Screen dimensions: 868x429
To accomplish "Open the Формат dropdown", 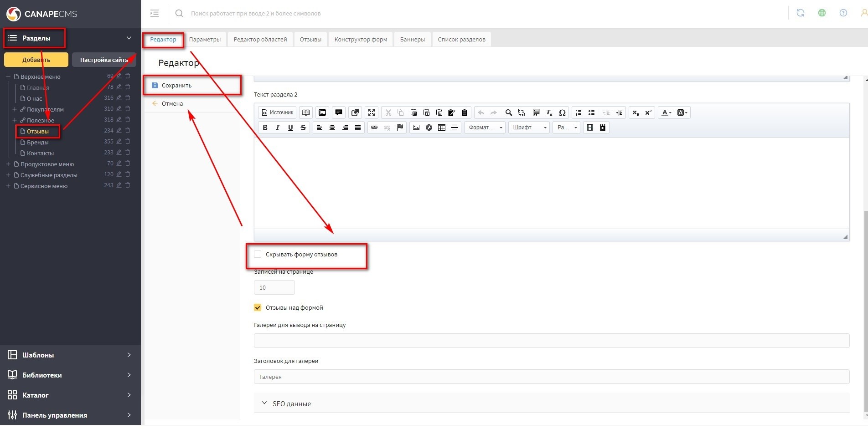I will pos(485,128).
